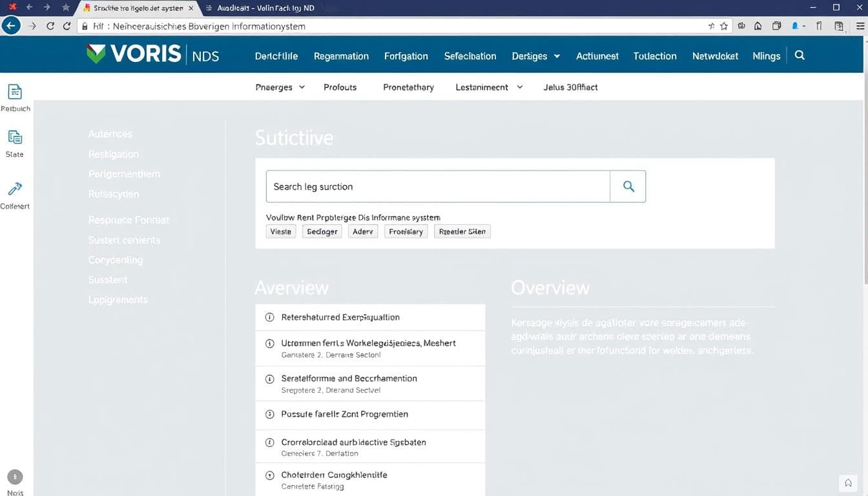Expand the Pnaerges submenu dropdown
This screenshot has width=868, height=496.
280,87
